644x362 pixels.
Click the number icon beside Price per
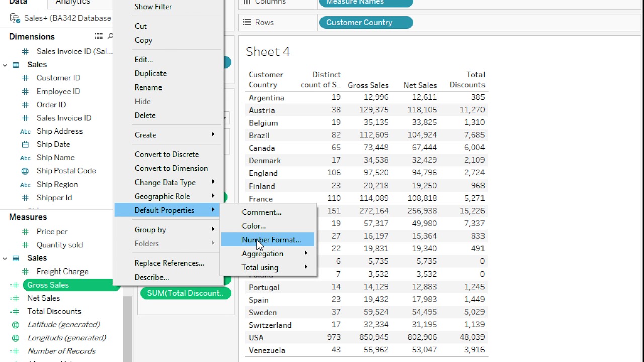[x=25, y=232]
